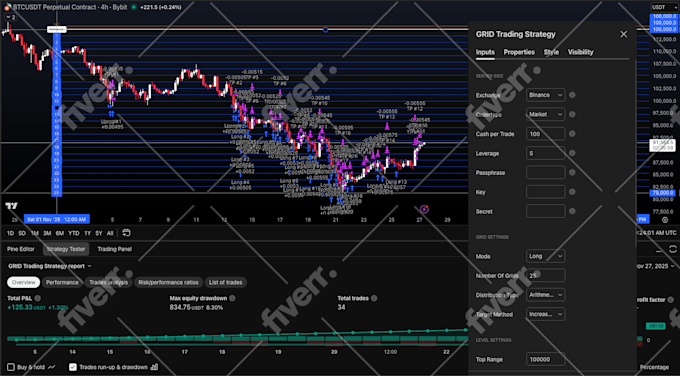Expand the Mode dropdown set to Long

click(x=546, y=256)
